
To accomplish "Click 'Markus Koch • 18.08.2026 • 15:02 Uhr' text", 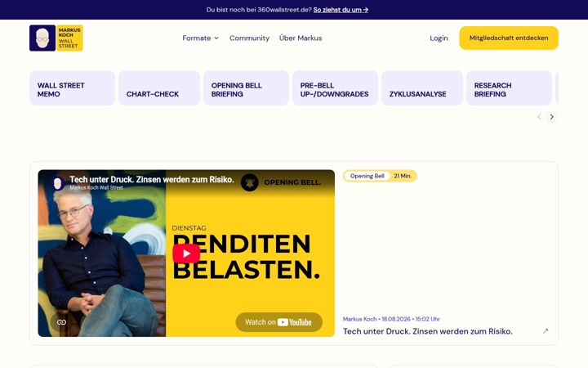I will tap(391, 319).
